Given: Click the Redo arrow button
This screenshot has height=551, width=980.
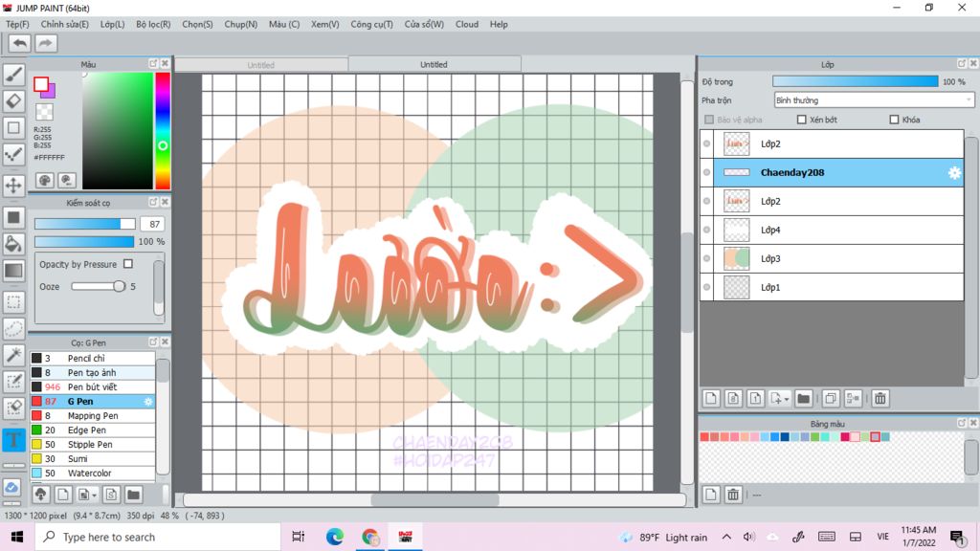Looking at the screenshot, I should click(45, 43).
